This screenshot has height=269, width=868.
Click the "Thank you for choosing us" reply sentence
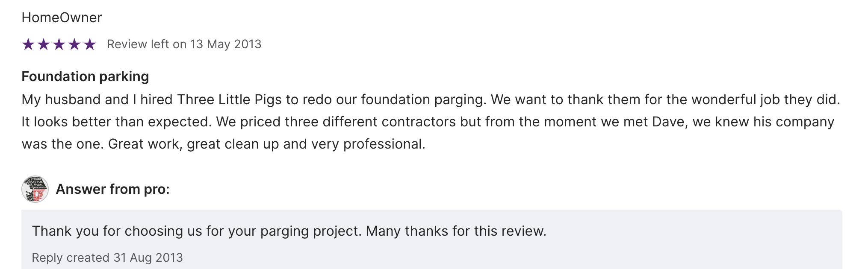[x=197, y=231]
